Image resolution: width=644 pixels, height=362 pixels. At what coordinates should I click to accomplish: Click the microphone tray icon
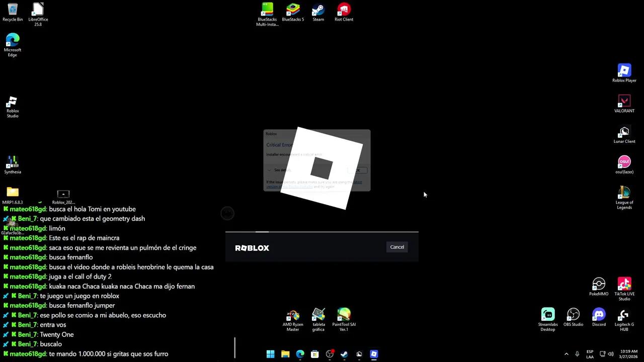coord(577,354)
